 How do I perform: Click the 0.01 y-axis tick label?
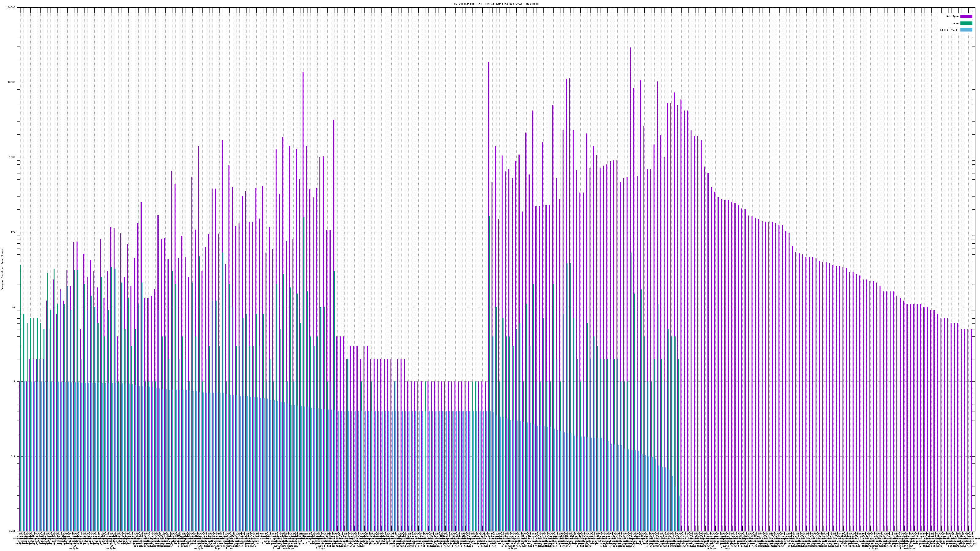coord(13,531)
